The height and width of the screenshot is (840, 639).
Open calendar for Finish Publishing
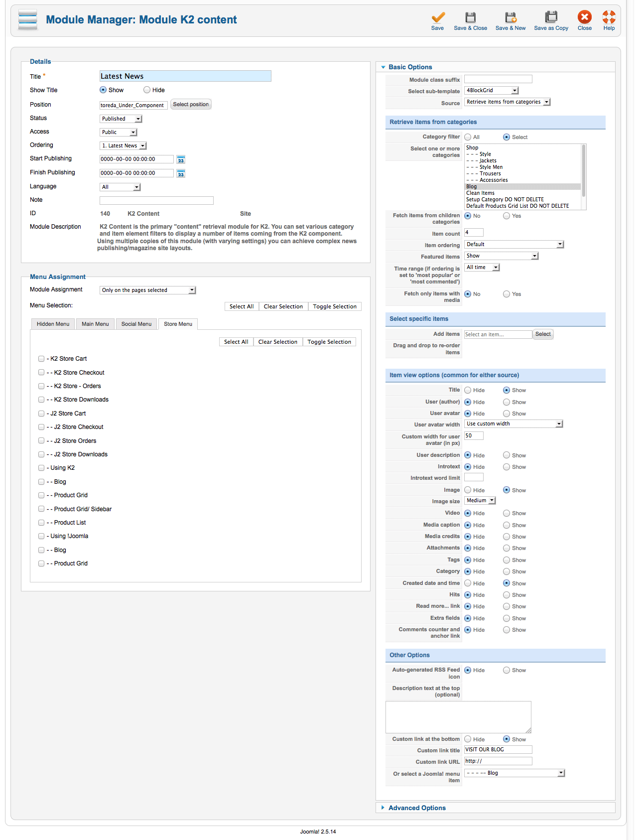pyautogui.click(x=181, y=173)
